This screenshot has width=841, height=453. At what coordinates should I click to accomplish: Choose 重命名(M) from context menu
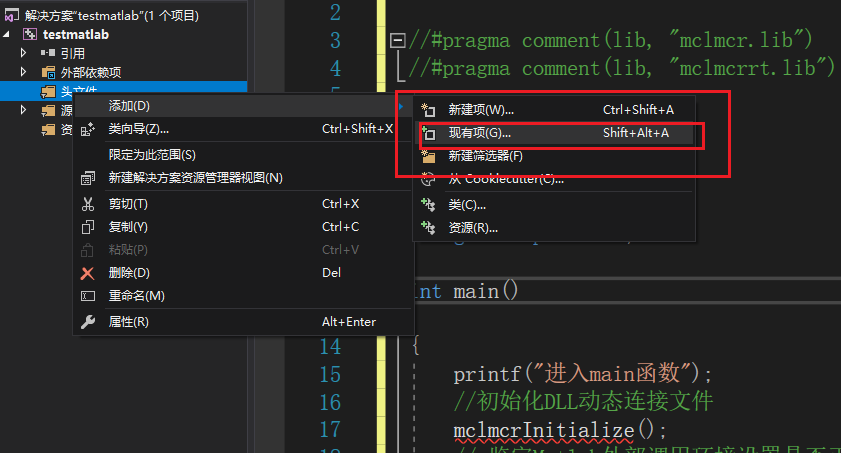244,296
